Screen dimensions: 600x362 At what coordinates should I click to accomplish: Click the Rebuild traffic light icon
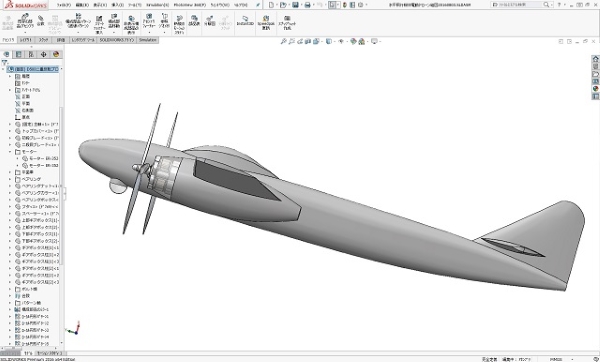click(345, 5)
